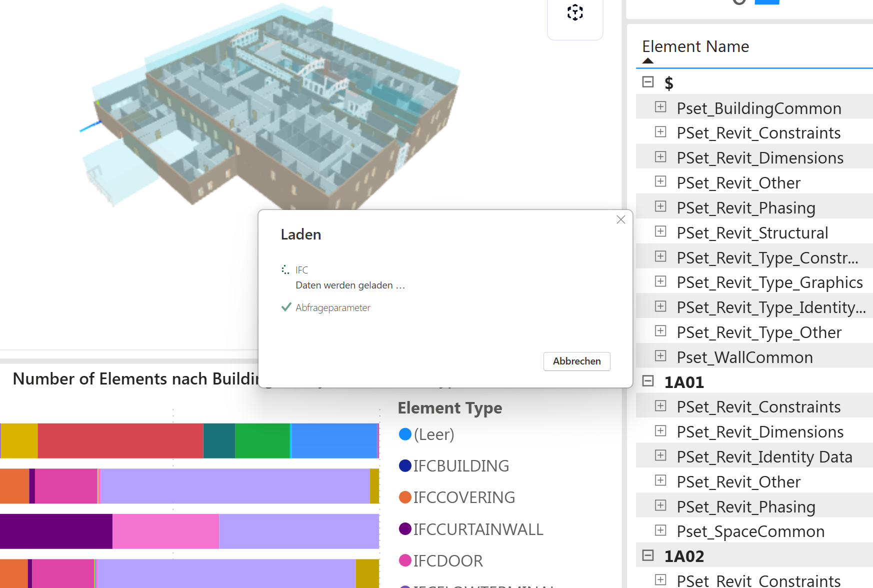Select IFCBUILDING in the legend

point(460,466)
